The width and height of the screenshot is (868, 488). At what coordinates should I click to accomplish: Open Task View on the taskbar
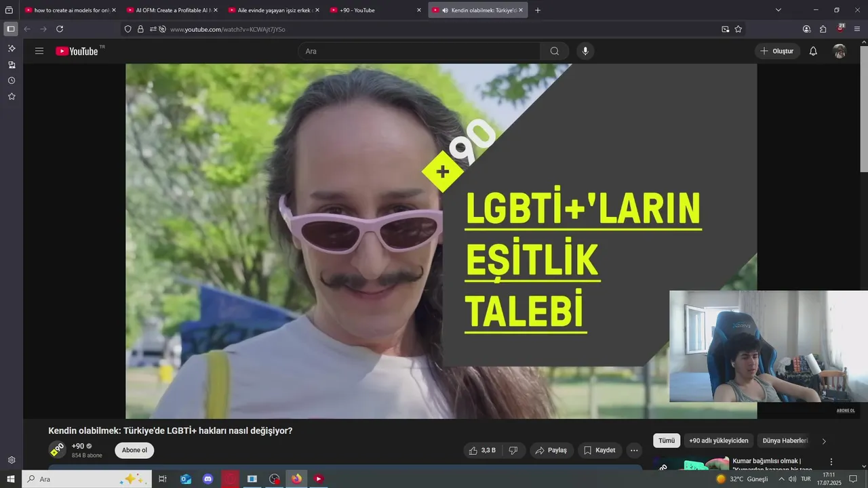coord(163,479)
